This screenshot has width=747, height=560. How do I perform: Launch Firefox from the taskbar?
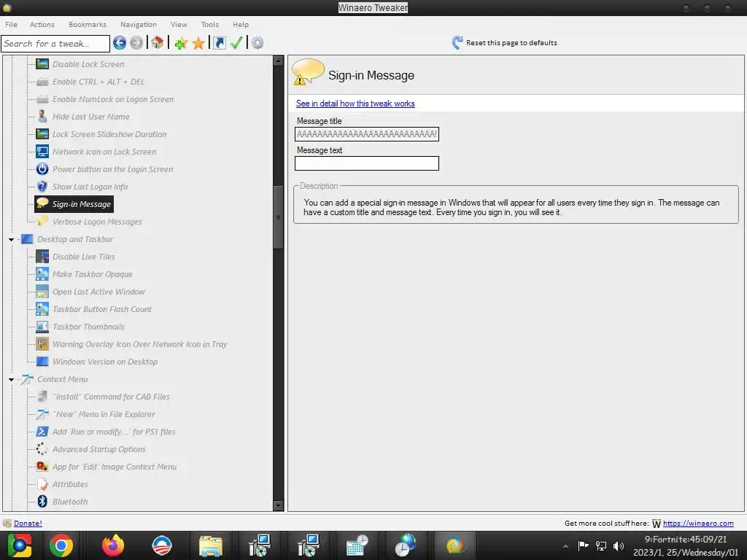113,545
